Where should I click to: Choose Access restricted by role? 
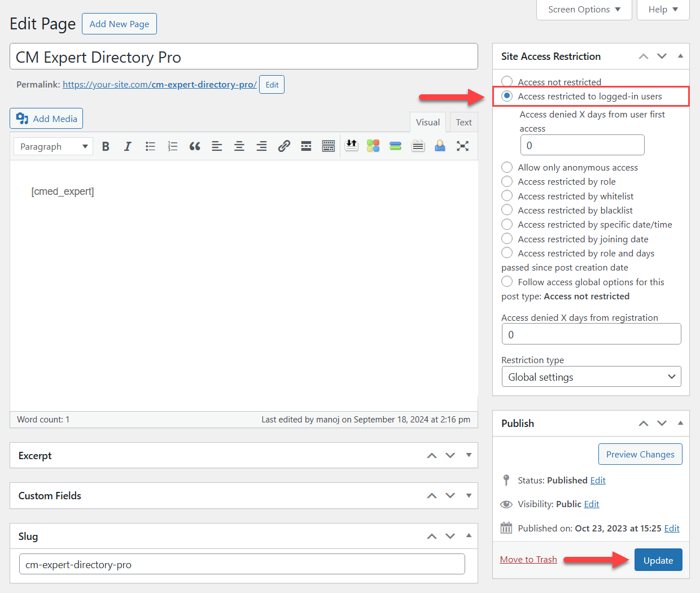pyautogui.click(x=507, y=181)
